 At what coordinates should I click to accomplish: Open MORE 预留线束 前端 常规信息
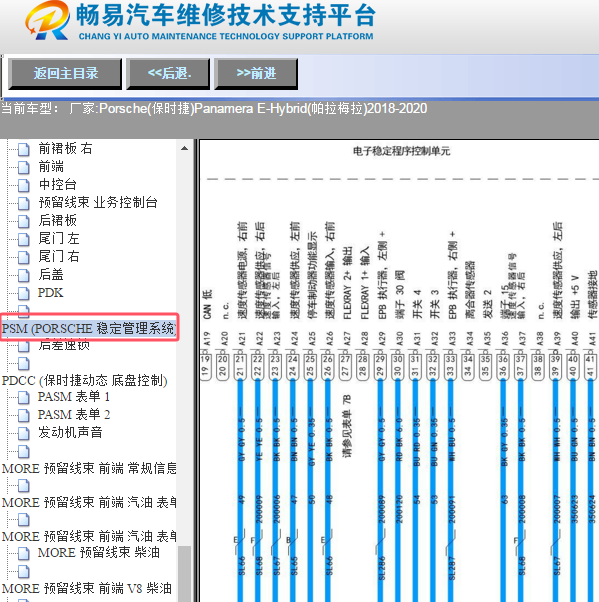pos(89,468)
